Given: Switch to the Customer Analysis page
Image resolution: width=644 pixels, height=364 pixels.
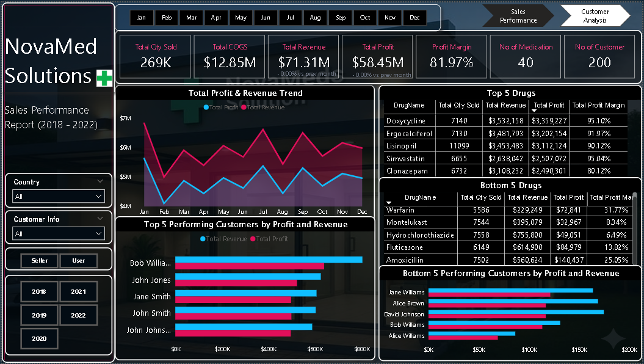Looking at the screenshot, I should pyautogui.click(x=595, y=16).
